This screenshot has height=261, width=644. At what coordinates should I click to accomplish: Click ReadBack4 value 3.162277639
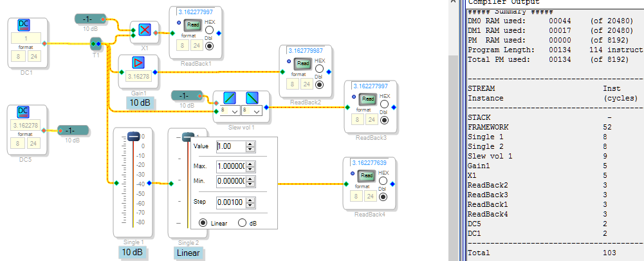pyautogui.click(x=369, y=162)
